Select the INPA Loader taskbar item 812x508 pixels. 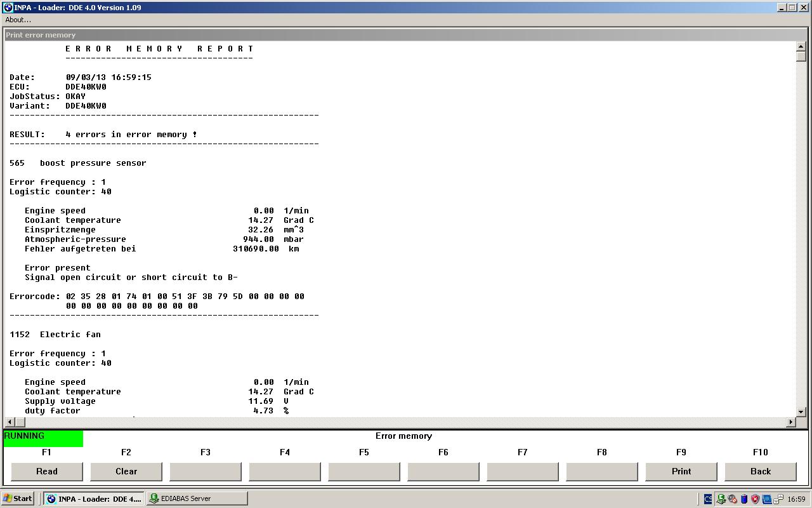coord(94,498)
